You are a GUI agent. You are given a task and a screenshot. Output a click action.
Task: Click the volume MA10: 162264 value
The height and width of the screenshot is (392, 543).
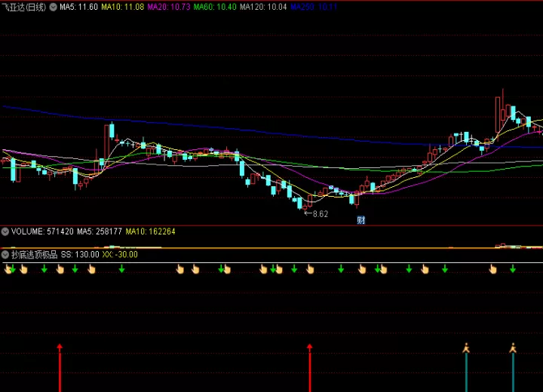point(150,231)
